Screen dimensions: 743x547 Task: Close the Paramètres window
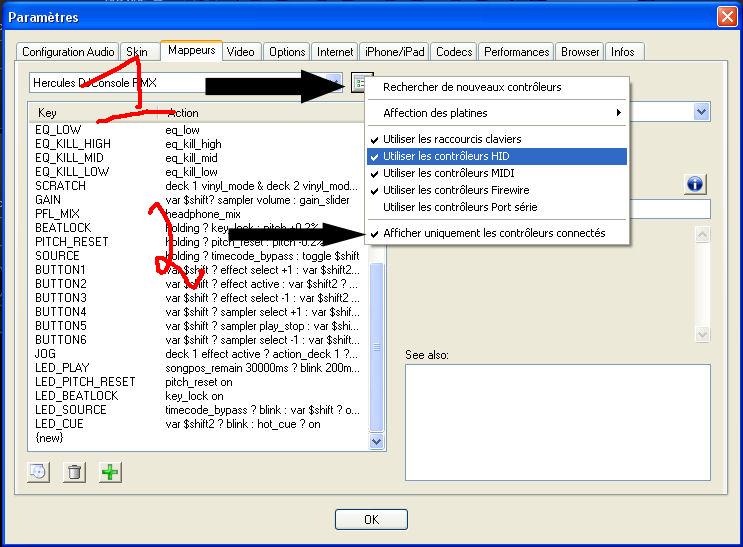click(727, 16)
